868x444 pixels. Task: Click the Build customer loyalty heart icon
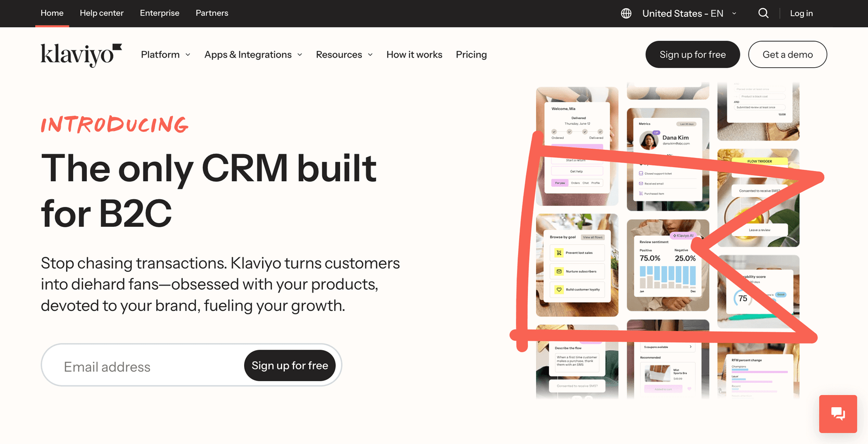pos(559,289)
